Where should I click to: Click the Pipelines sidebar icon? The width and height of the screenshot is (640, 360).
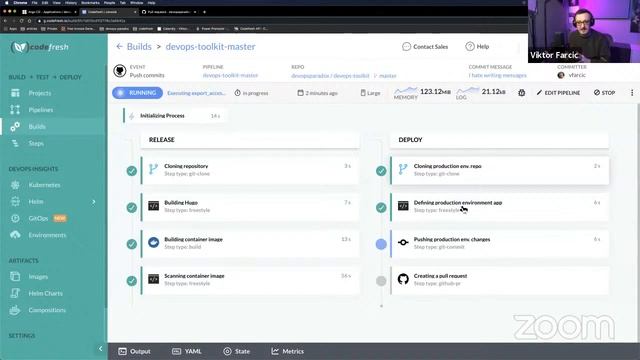pyautogui.click(x=15, y=110)
